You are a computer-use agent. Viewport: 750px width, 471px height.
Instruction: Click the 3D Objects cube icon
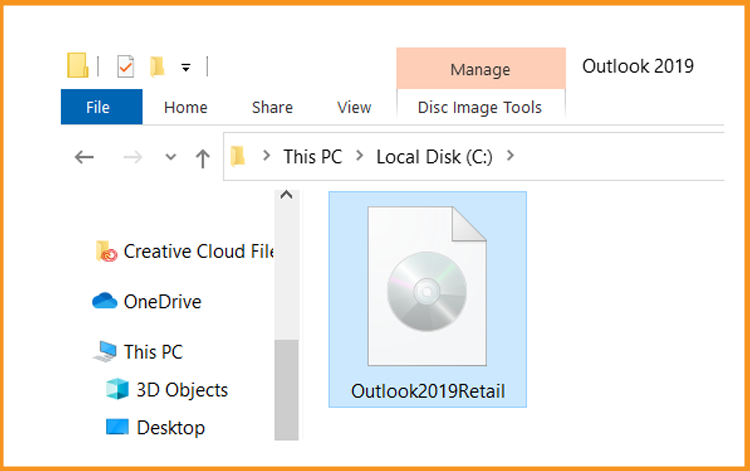tap(117, 389)
